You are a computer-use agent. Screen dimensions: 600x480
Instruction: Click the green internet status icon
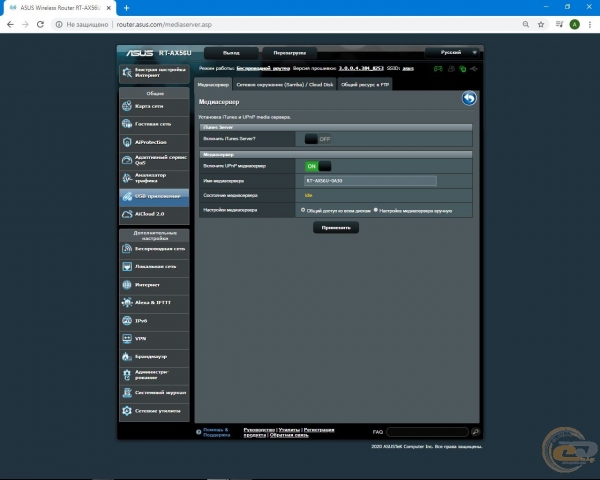(x=463, y=69)
